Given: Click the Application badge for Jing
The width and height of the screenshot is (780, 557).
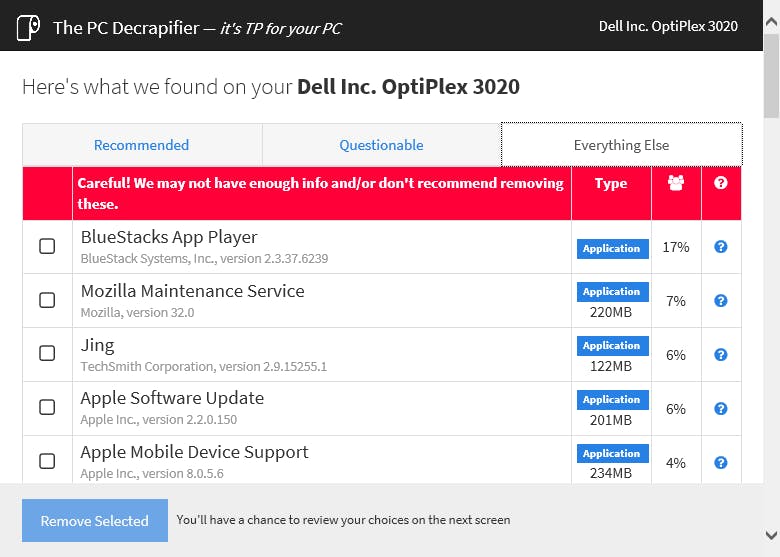Looking at the screenshot, I should [612, 346].
